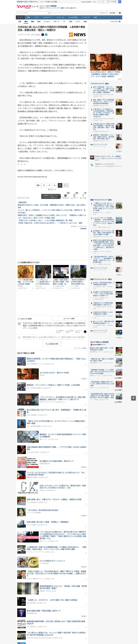The width and height of the screenshot is (138, 644).
Task: Select the 地域 category
Action: (85, 21)
